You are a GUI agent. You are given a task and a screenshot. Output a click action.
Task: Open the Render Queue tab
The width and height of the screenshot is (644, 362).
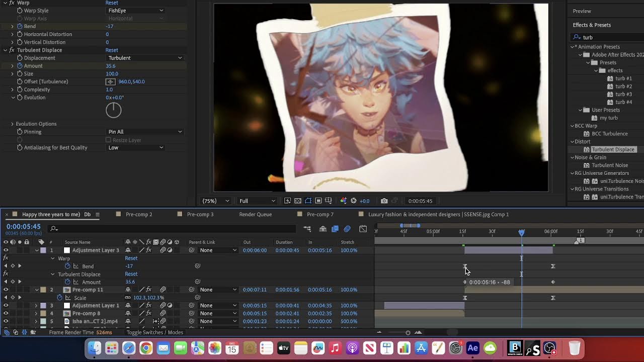point(256,215)
